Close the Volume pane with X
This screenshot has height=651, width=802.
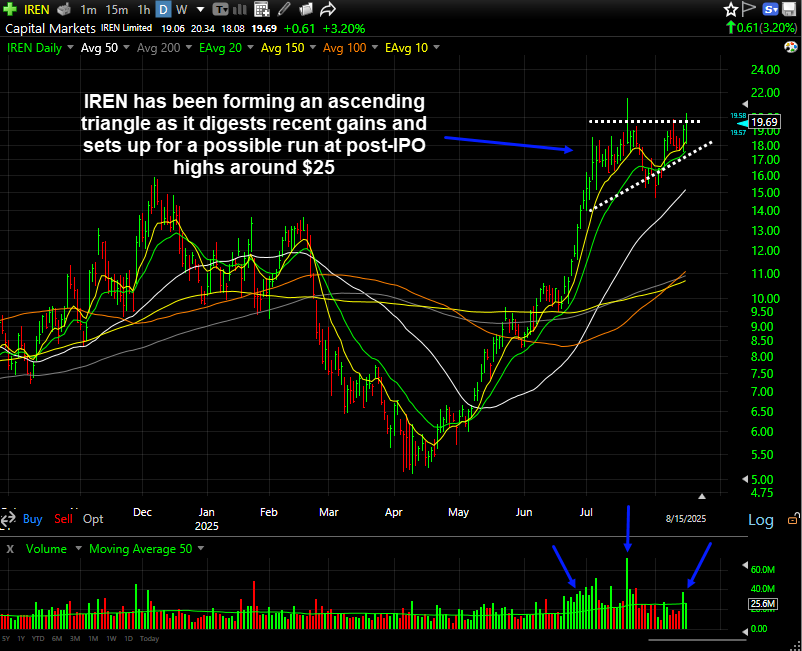pyautogui.click(x=10, y=549)
